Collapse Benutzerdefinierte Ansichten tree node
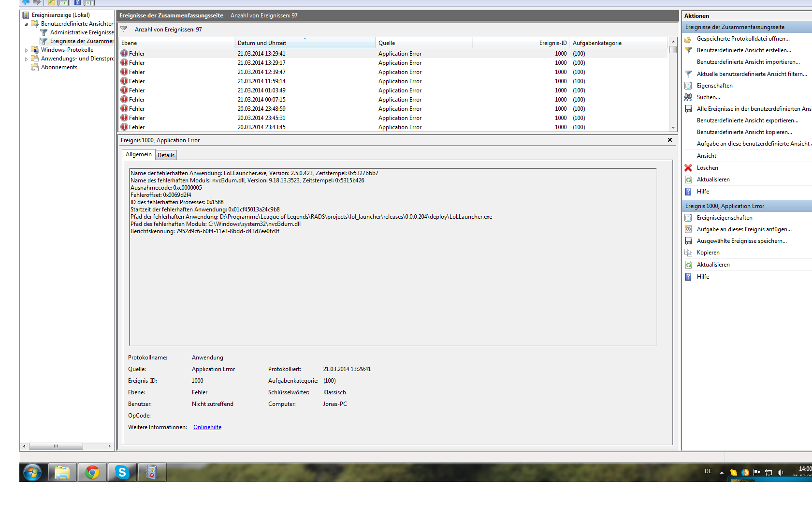 click(26, 24)
